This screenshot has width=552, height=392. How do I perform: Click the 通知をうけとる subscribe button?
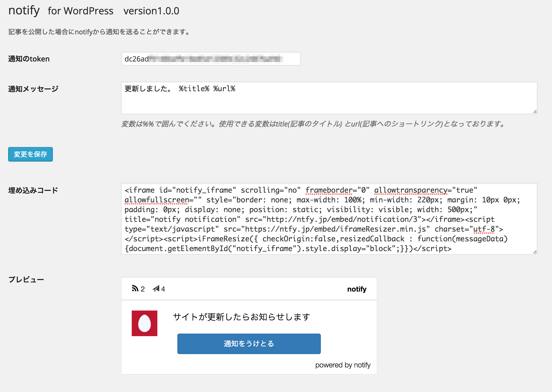(x=249, y=344)
